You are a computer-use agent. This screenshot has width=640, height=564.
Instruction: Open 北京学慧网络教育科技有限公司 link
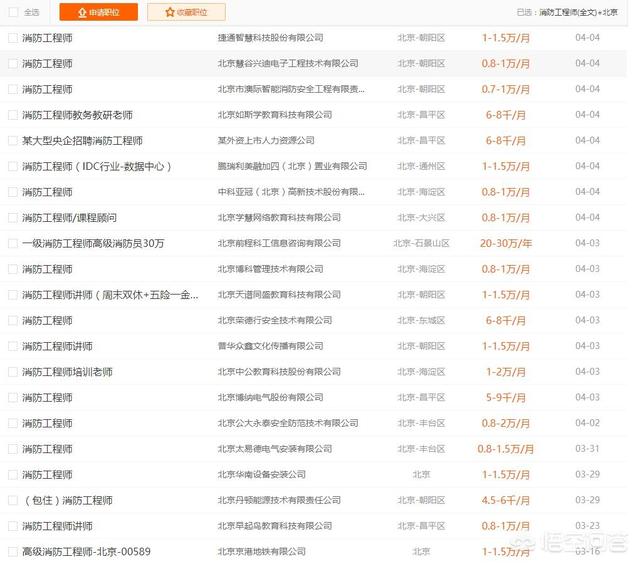[x=279, y=218]
